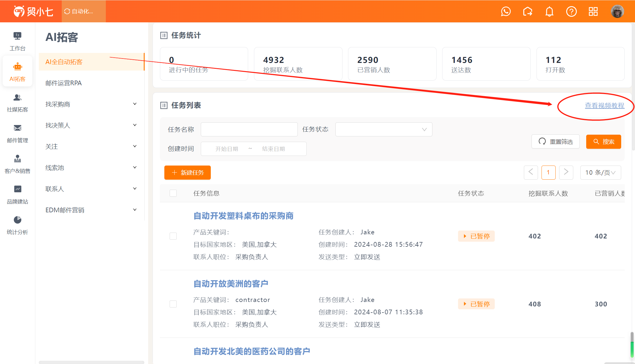Expand the EDM邮件营销 submenu

click(x=91, y=210)
